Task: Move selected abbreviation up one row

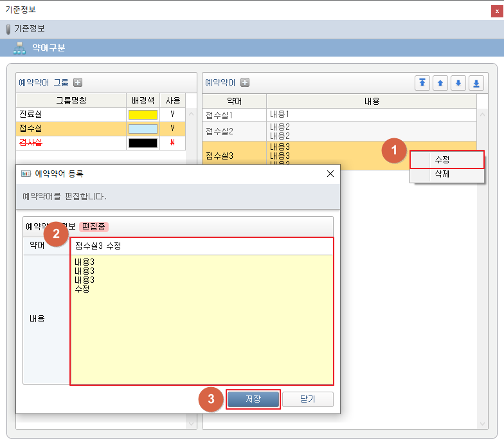Action: (440, 83)
